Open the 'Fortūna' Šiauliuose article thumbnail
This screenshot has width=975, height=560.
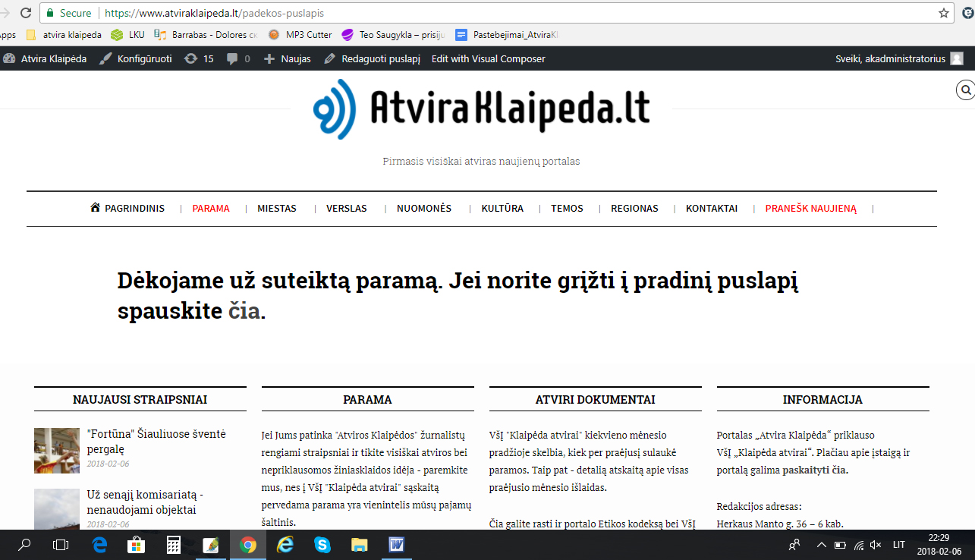point(57,450)
